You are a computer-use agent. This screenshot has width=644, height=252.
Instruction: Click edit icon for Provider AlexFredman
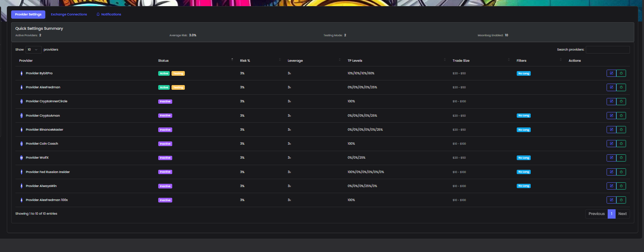click(611, 87)
